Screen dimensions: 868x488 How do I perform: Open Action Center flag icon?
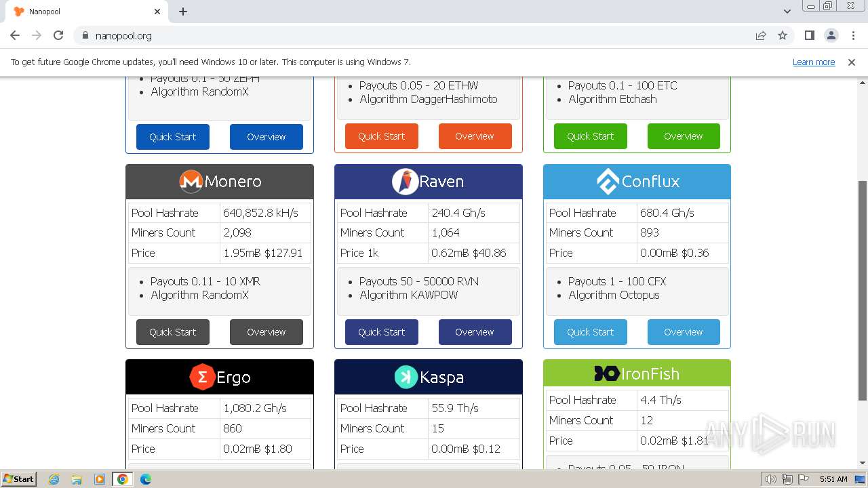point(804,479)
